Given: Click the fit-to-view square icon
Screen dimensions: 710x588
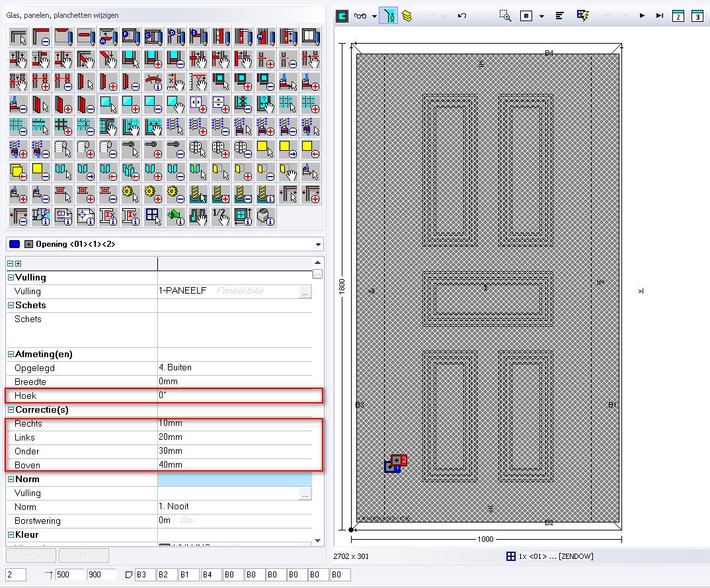Looking at the screenshot, I should 526,17.
